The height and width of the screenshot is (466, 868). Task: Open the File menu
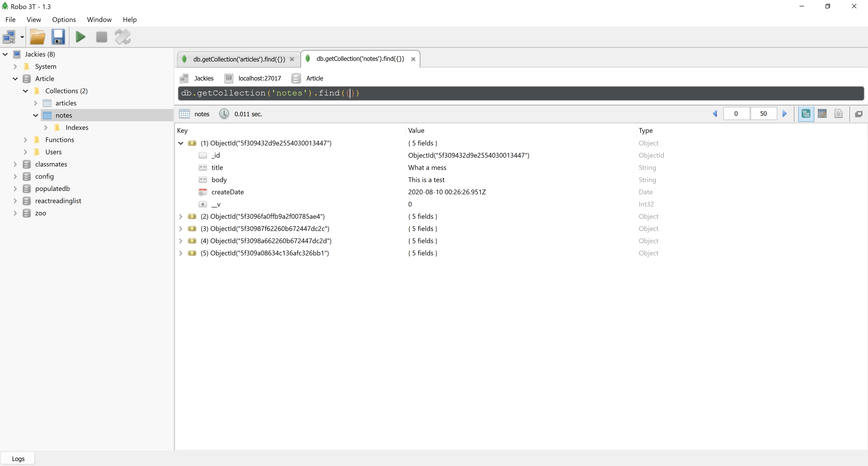(10, 19)
